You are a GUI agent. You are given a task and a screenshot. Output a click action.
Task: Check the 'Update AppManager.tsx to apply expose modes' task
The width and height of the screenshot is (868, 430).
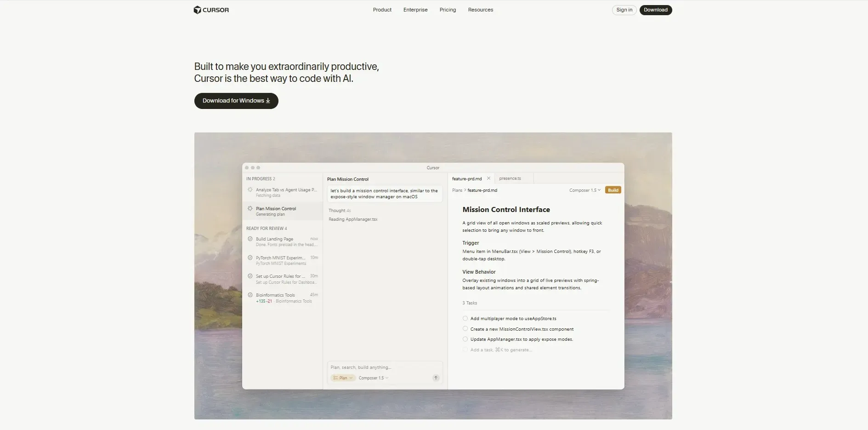[x=465, y=339]
